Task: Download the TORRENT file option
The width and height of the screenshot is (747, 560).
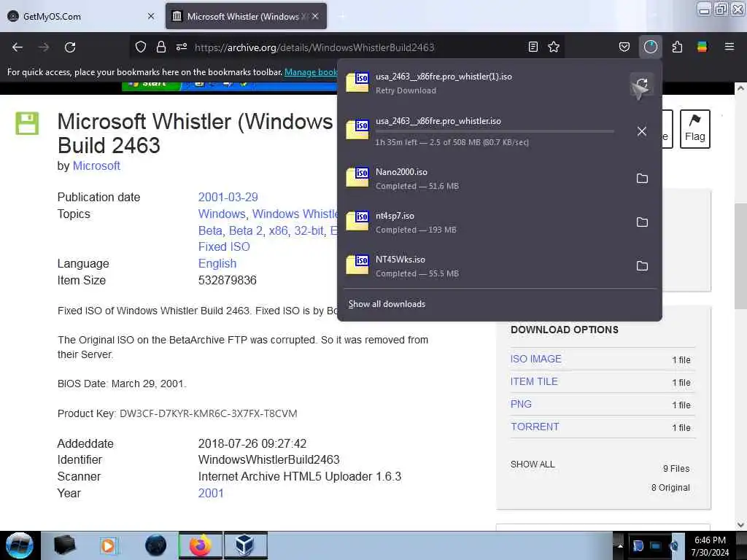Action: 535,427
